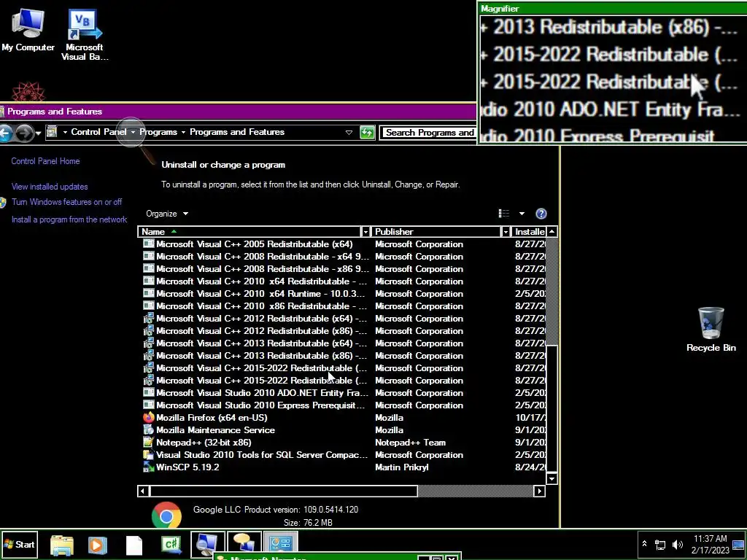Select Microsoft Visual C++ 2013 Redistributable (x64) row
Image resolution: width=747 pixels, height=560 pixels.
344,343
